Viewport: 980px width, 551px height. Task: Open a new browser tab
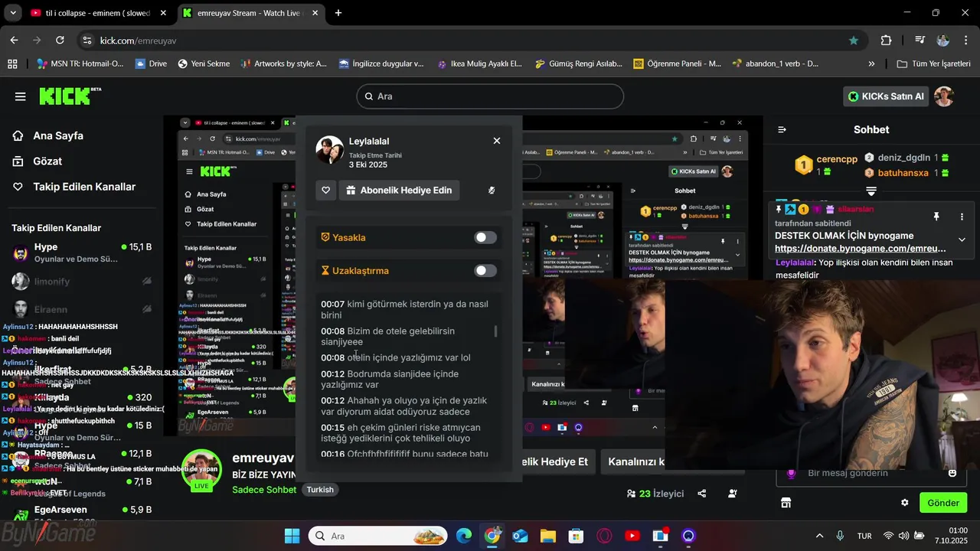(338, 13)
